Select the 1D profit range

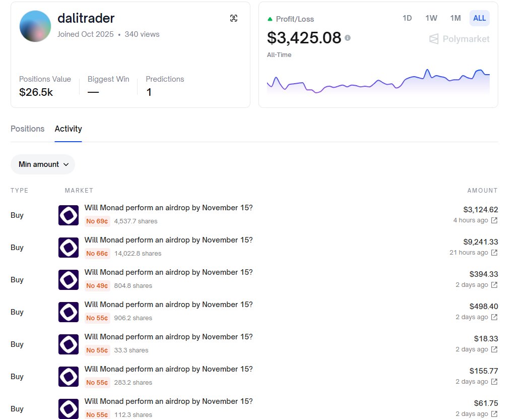pos(407,18)
